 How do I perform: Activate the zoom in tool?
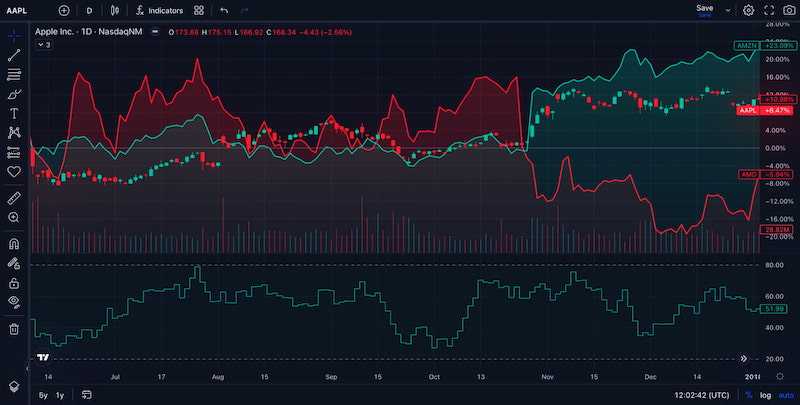click(x=14, y=217)
